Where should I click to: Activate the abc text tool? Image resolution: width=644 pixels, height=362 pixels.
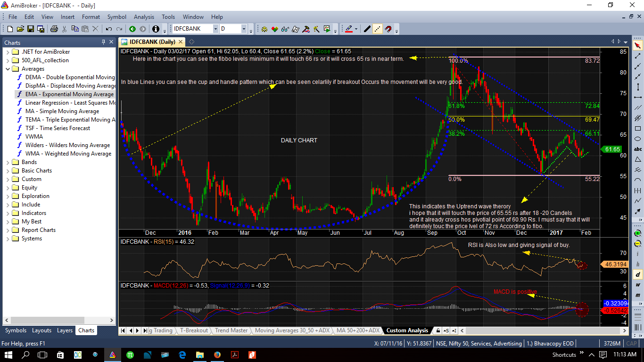(638, 149)
